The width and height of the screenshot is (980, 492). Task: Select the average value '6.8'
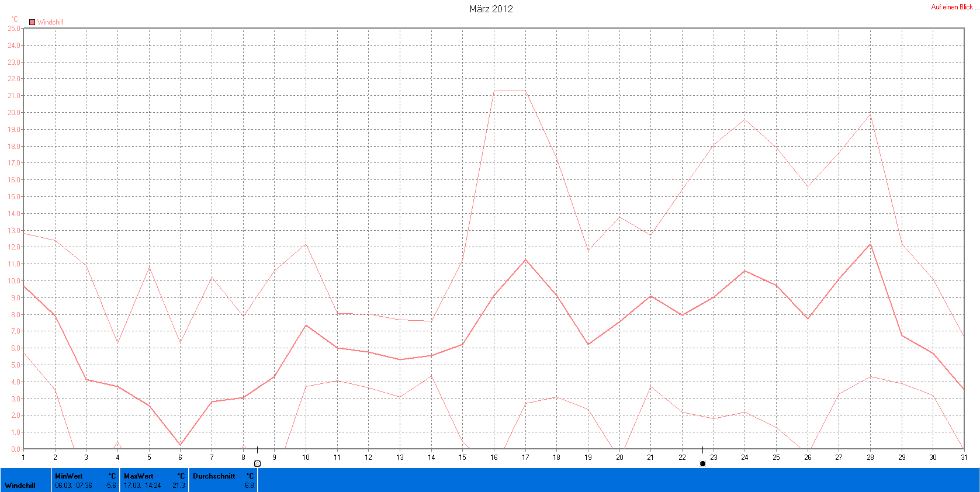tap(250, 486)
